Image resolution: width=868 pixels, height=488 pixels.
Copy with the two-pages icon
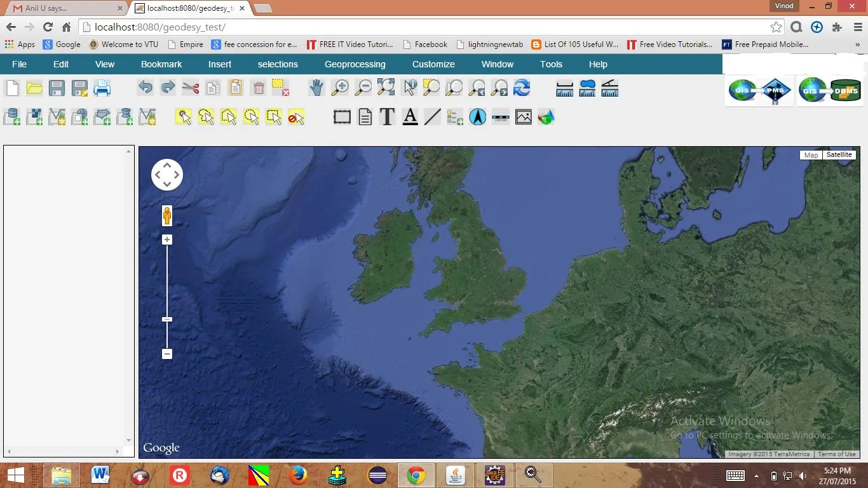[x=213, y=88]
